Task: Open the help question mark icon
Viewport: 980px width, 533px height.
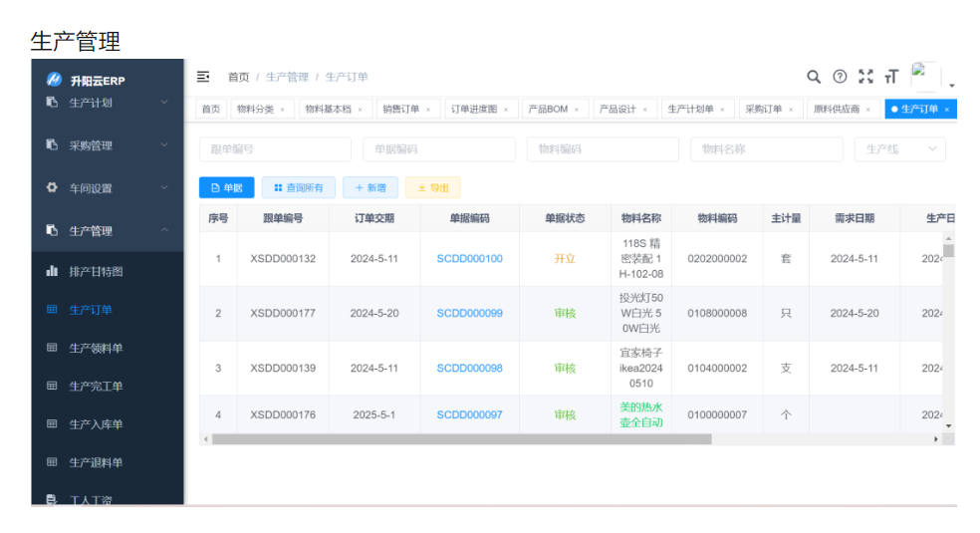Action: click(x=840, y=77)
